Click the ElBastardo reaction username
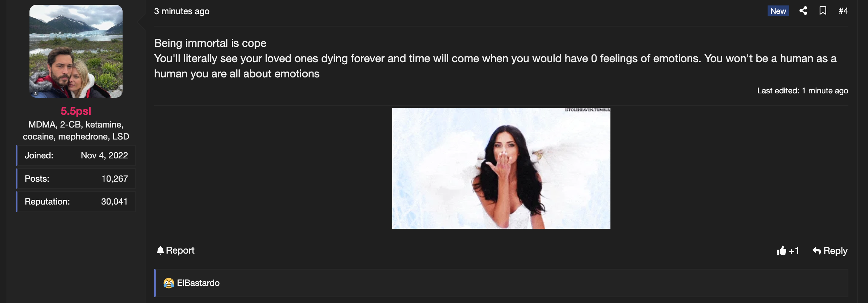The width and height of the screenshot is (868, 303). pyautogui.click(x=198, y=283)
